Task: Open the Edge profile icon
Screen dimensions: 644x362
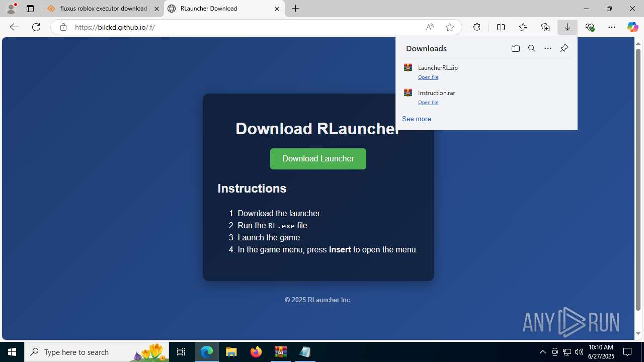Action: [x=11, y=9]
